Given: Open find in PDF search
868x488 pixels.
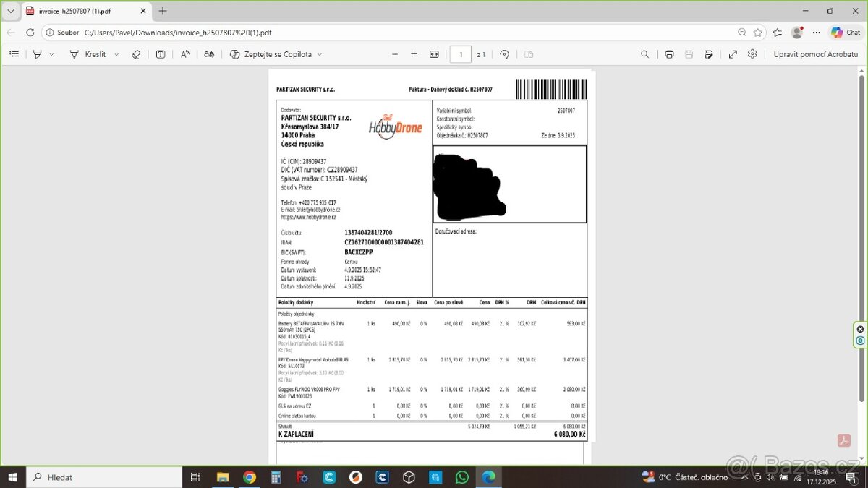Looking at the screenshot, I should (644, 54).
